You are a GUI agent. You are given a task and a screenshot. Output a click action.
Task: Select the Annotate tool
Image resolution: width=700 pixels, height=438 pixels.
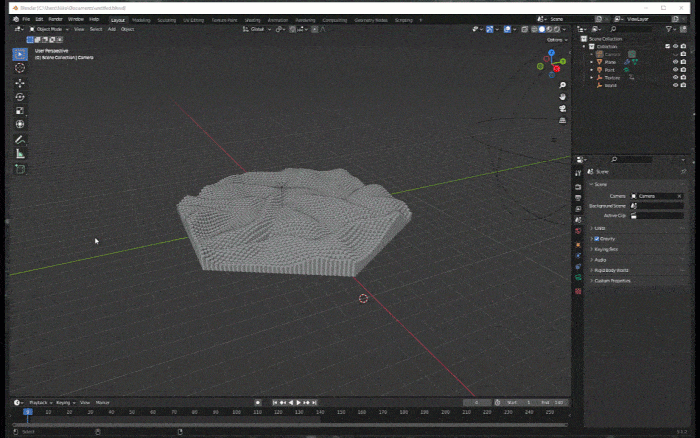[20, 140]
